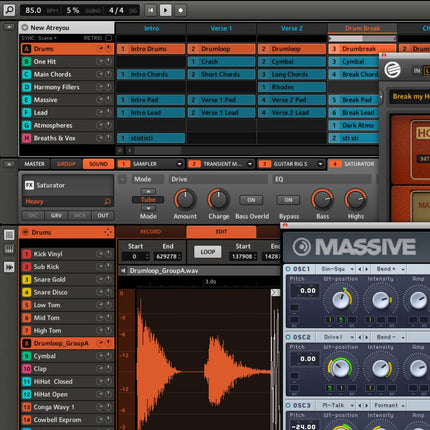The image size is (430, 430).
Task: Open the Saturator preset search magnifier
Action: coord(107,201)
